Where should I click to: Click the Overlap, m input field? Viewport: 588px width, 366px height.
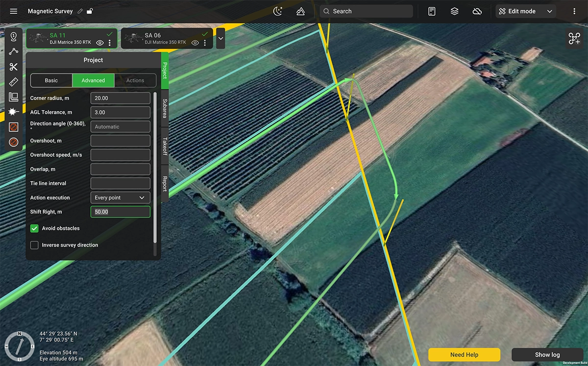121,169
